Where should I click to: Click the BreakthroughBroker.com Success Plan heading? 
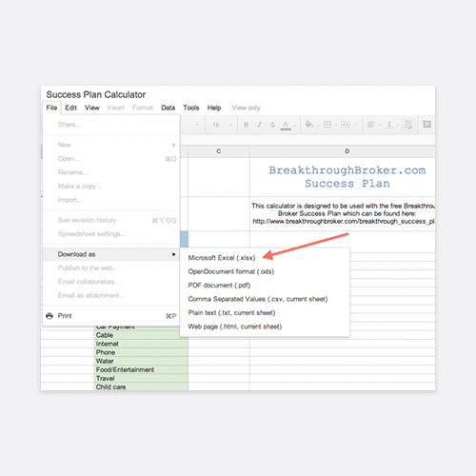tap(347, 177)
